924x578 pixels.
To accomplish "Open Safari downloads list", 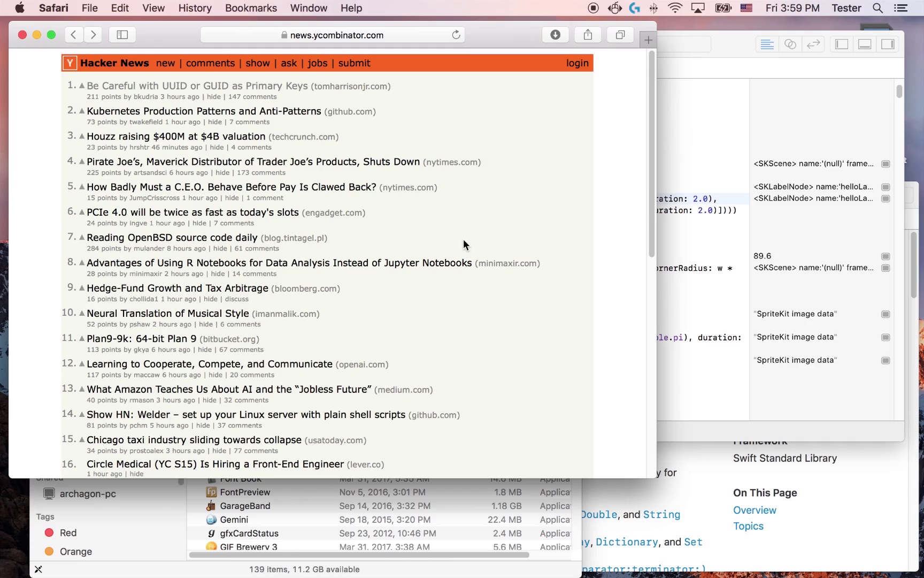I will click(x=556, y=35).
